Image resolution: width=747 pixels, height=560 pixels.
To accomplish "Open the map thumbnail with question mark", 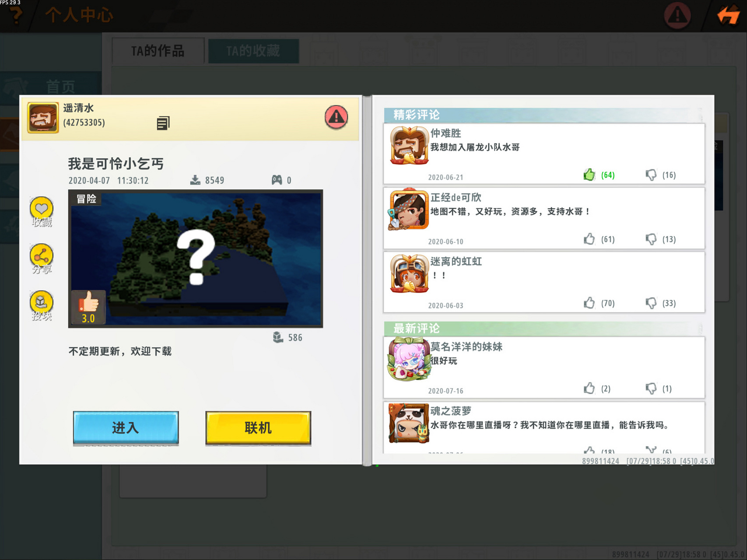I will (x=195, y=258).
